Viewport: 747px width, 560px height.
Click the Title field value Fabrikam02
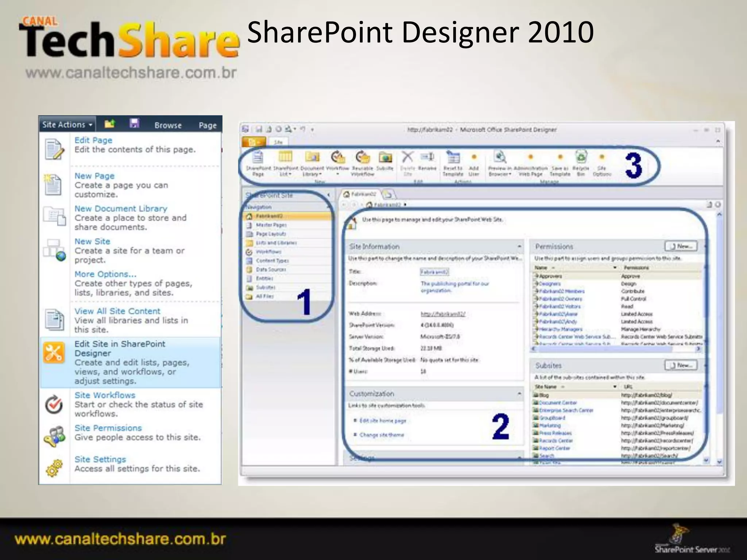(x=434, y=272)
